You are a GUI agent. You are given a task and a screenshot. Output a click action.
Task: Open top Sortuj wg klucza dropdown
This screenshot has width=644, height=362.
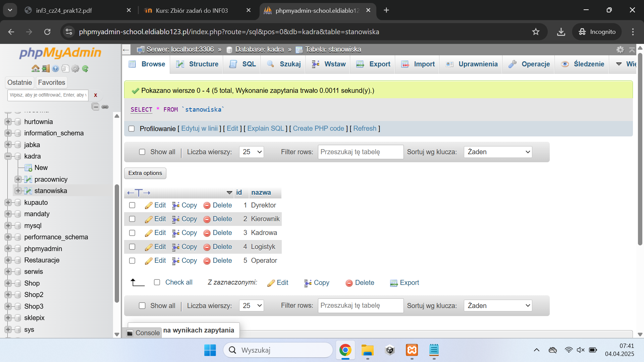[498, 152]
